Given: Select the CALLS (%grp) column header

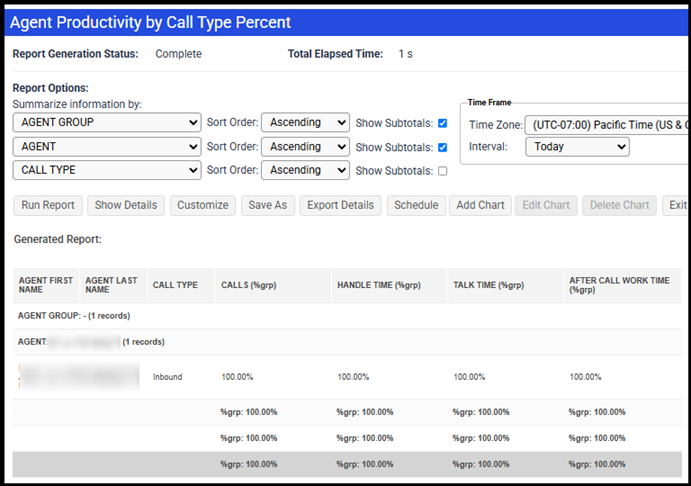Looking at the screenshot, I should (273, 286).
